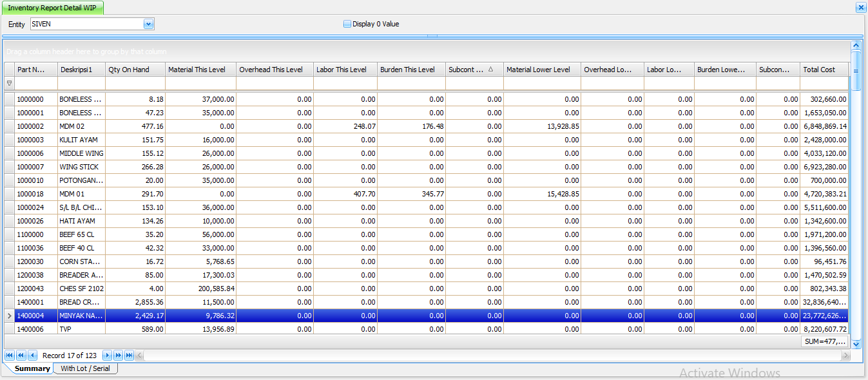This screenshot has height=380, width=868.
Task: Go to previous record
Action: pos(32,356)
